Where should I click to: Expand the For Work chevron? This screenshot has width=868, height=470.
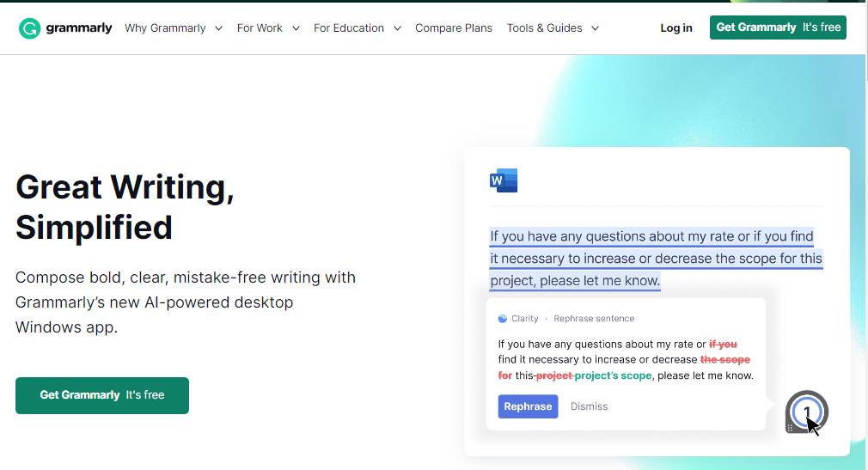pos(296,28)
